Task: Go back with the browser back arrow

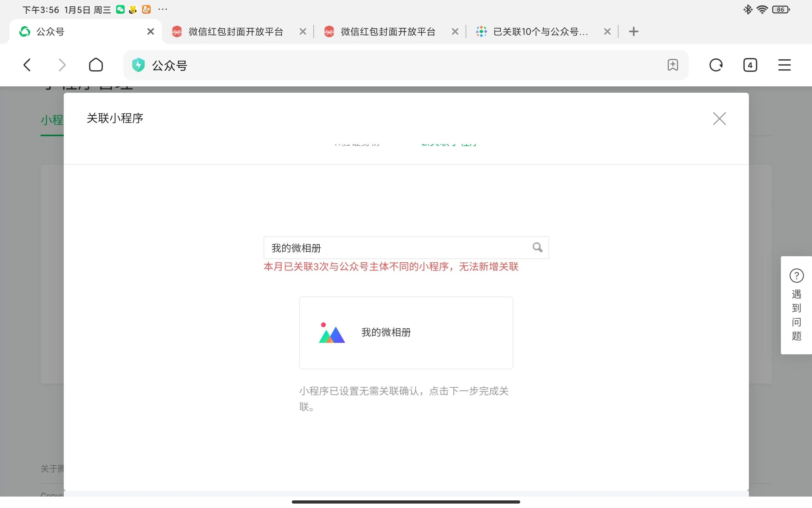Action: point(27,65)
